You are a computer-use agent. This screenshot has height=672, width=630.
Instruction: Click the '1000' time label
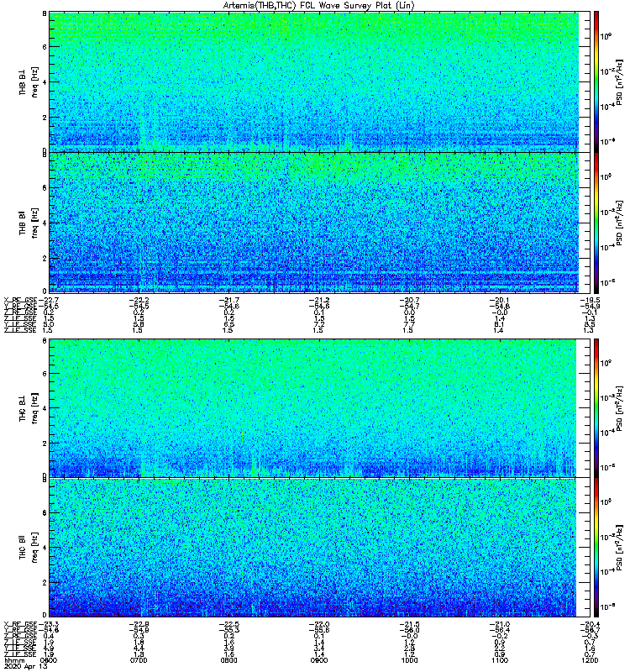409,660
